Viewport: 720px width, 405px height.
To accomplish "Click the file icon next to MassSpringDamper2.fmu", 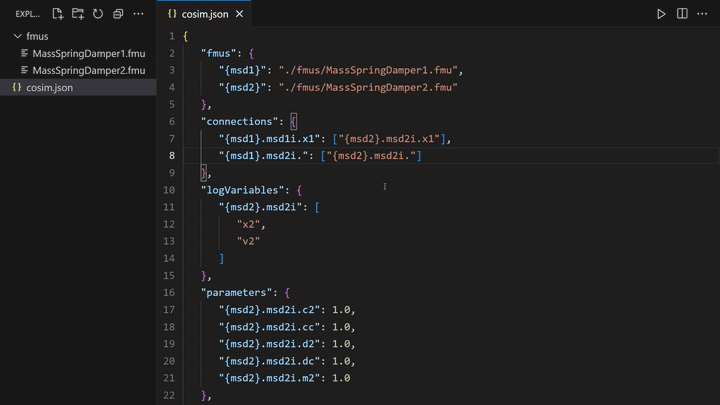I will click(x=24, y=70).
